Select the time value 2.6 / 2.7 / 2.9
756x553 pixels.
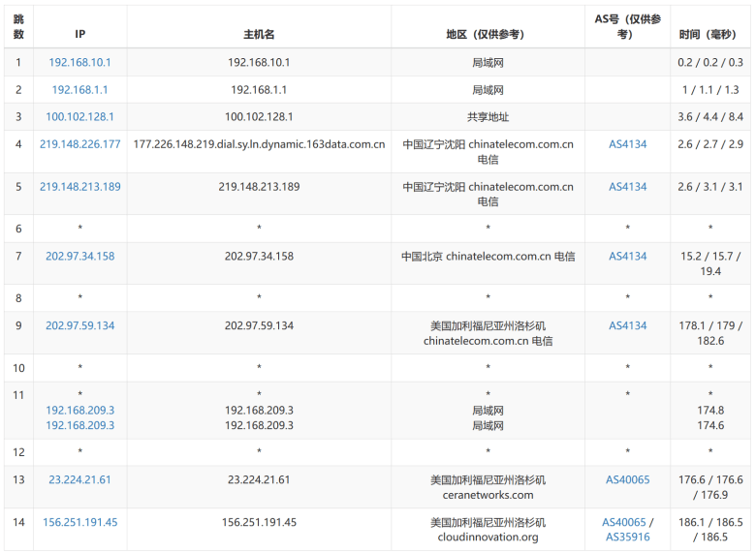point(710,144)
